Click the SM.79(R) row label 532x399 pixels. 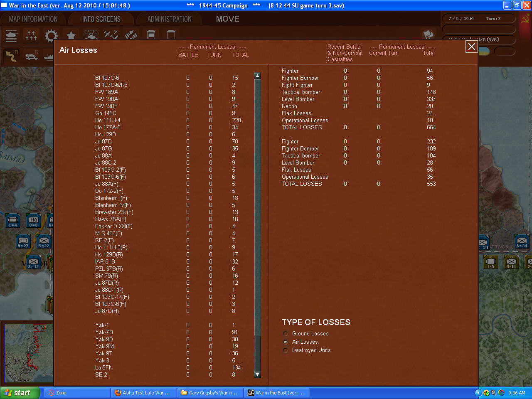[x=106, y=276]
